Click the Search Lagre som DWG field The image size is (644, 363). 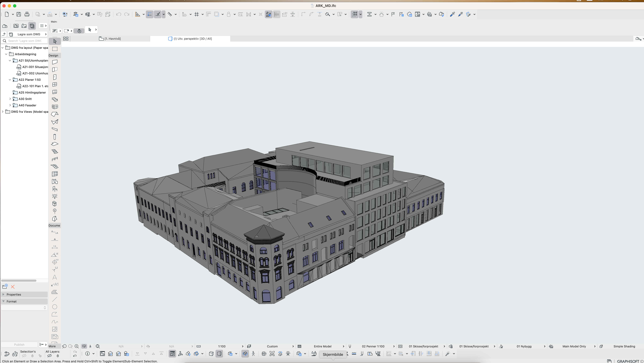(25, 41)
